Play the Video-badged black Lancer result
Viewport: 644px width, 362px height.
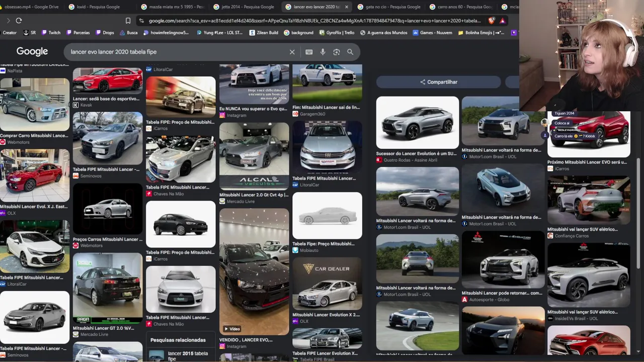click(x=254, y=272)
